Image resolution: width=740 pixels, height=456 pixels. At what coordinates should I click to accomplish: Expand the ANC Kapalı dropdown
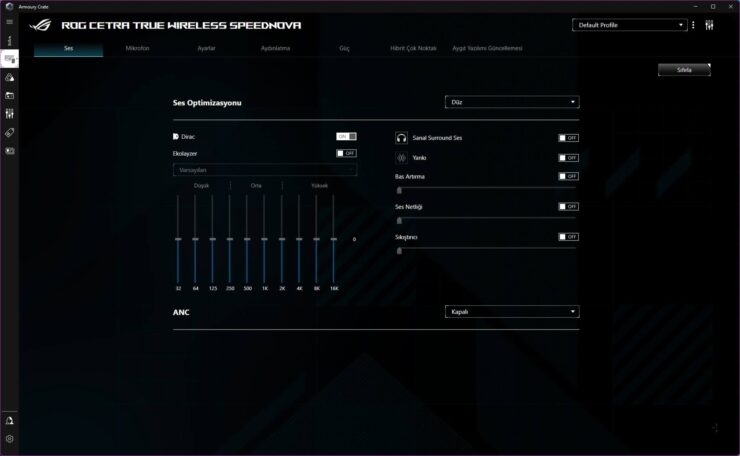click(x=512, y=312)
